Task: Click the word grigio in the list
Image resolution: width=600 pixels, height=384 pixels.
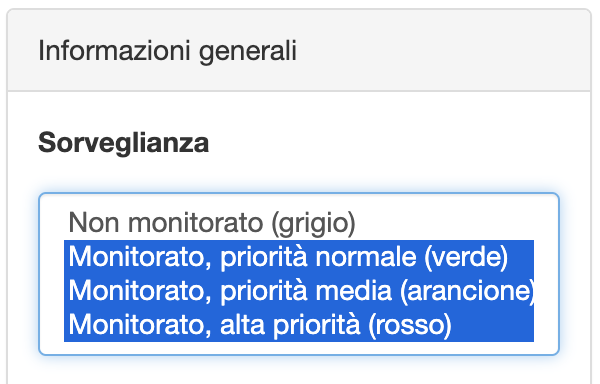Action: (x=313, y=224)
